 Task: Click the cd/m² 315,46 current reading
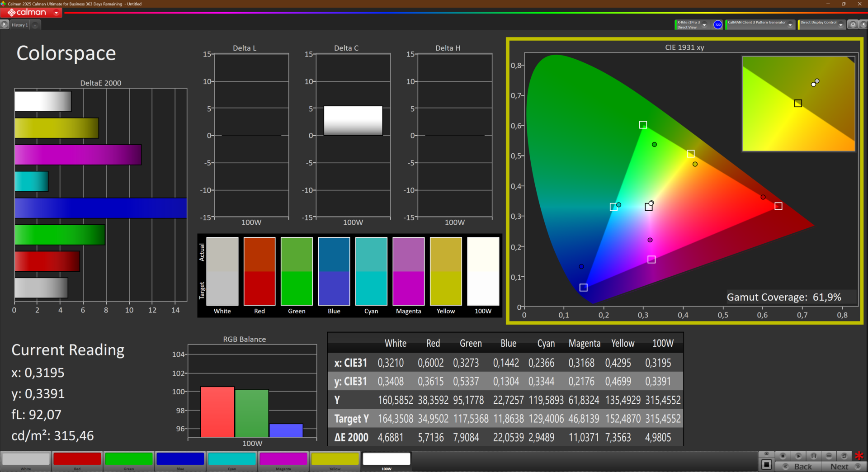(x=52, y=435)
